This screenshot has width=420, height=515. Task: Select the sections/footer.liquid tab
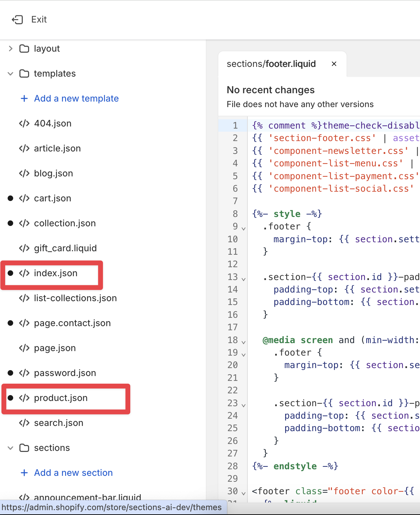pyautogui.click(x=271, y=64)
